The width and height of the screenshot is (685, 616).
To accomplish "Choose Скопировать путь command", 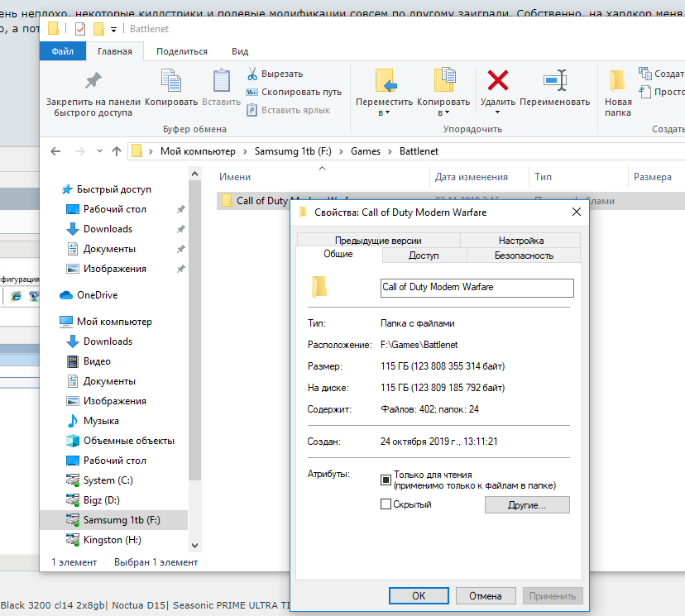I will (x=294, y=92).
